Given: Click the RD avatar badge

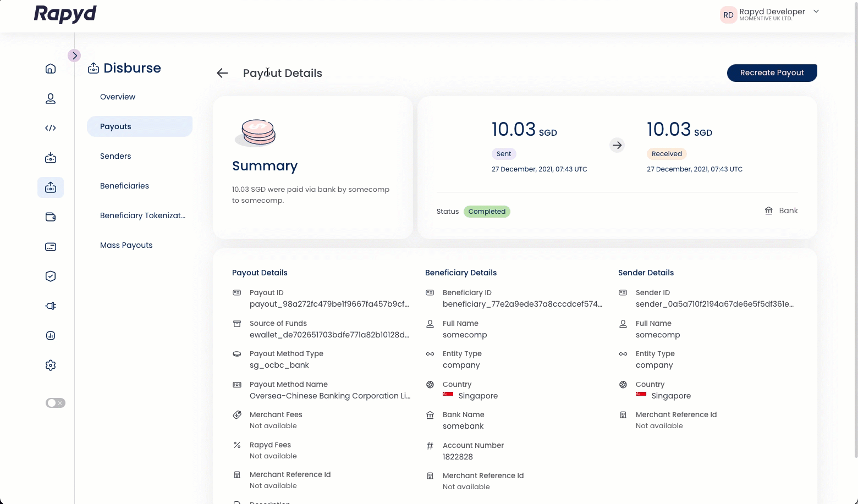Looking at the screenshot, I should click(x=728, y=15).
